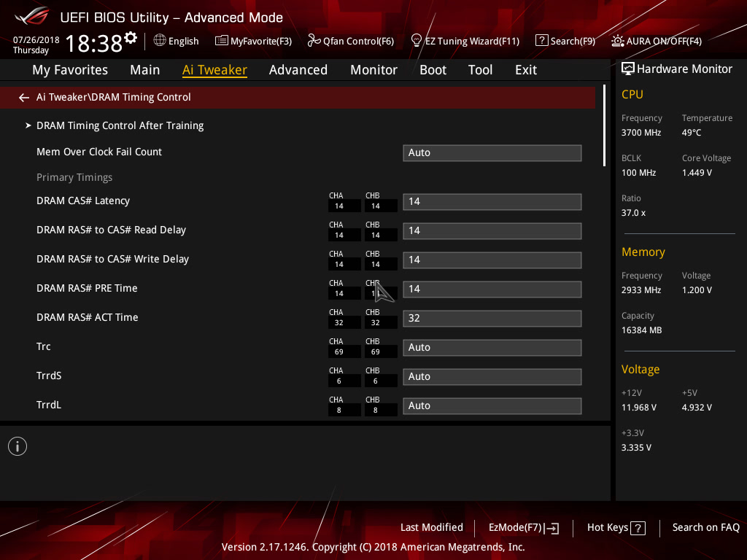This screenshot has height=560, width=747.
Task: Change language from English
Action: (183, 41)
